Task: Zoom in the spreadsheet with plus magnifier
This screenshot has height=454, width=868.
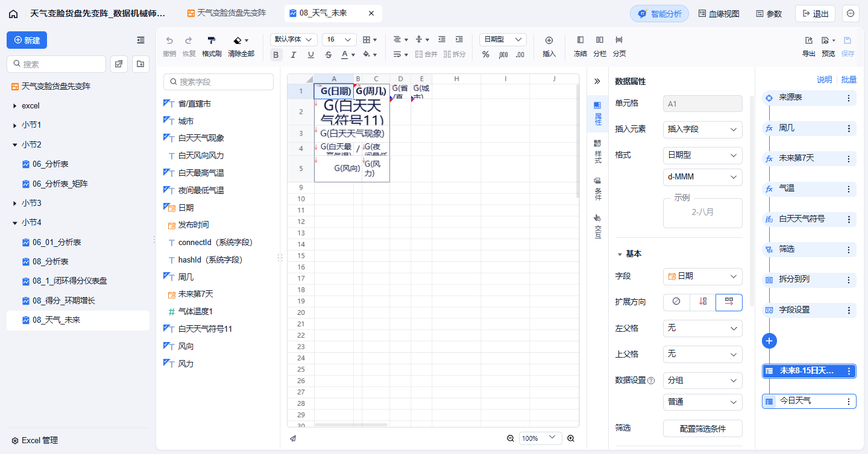Action: click(x=571, y=438)
